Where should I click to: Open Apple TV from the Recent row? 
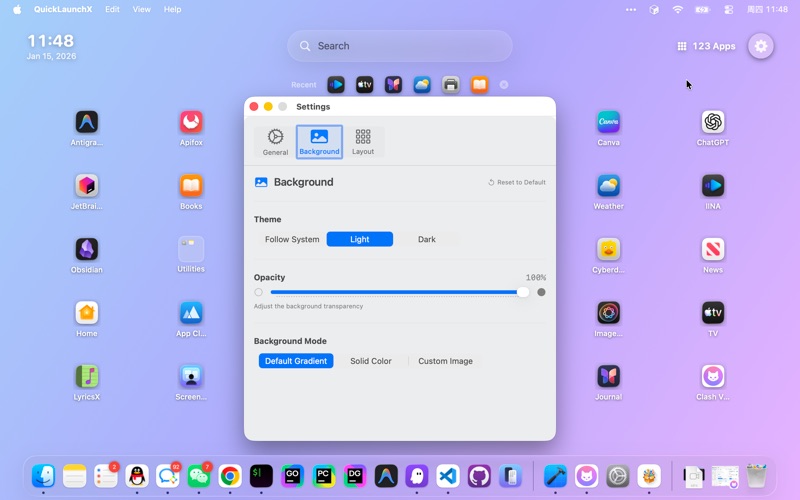[x=365, y=85]
